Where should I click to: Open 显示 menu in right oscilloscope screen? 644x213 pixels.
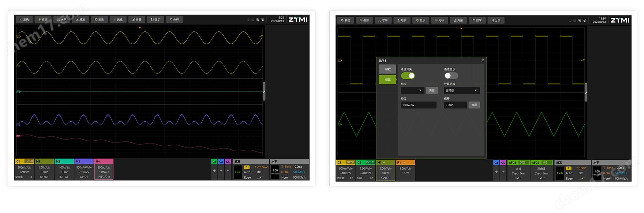pyautogui.click(x=421, y=20)
